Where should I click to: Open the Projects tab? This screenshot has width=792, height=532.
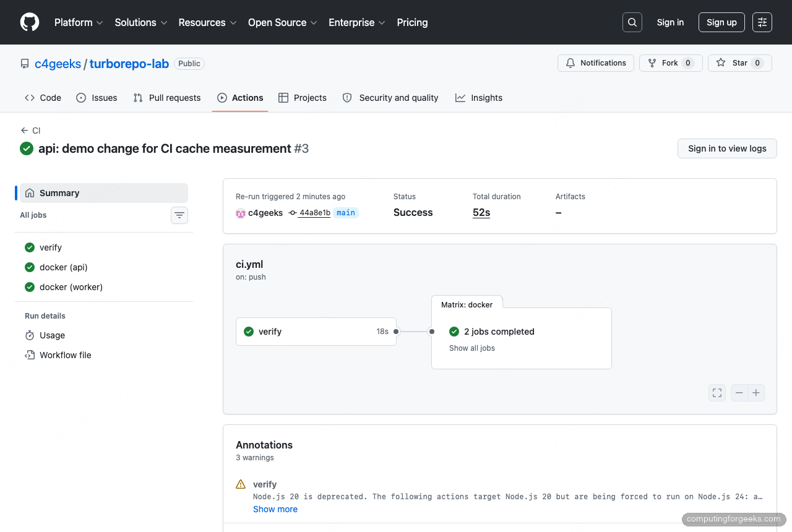point(303,98)
